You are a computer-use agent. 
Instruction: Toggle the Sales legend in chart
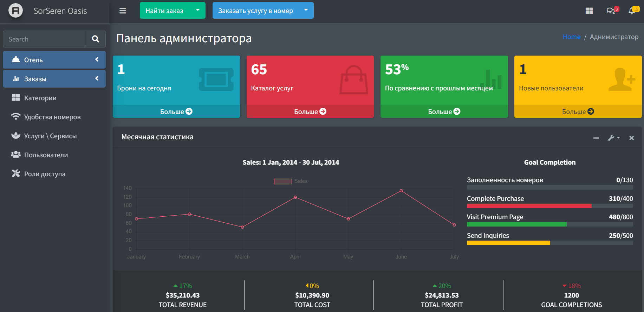(291, 181)
